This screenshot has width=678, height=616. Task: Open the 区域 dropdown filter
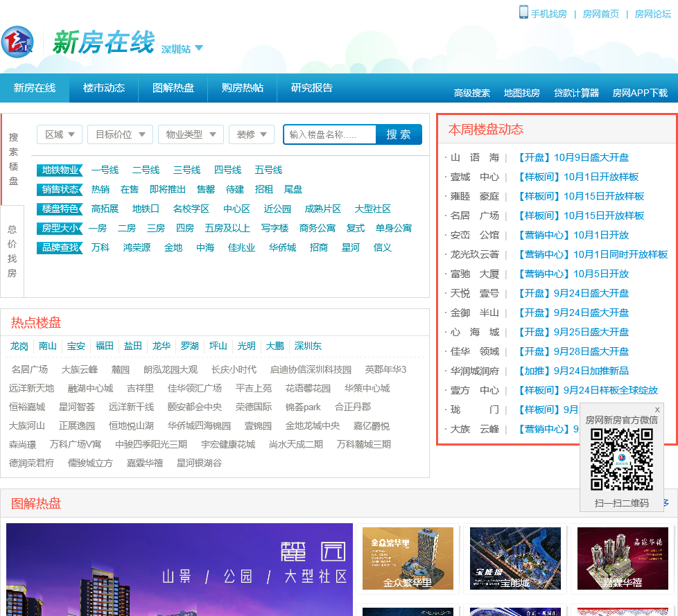click(60, 134)
